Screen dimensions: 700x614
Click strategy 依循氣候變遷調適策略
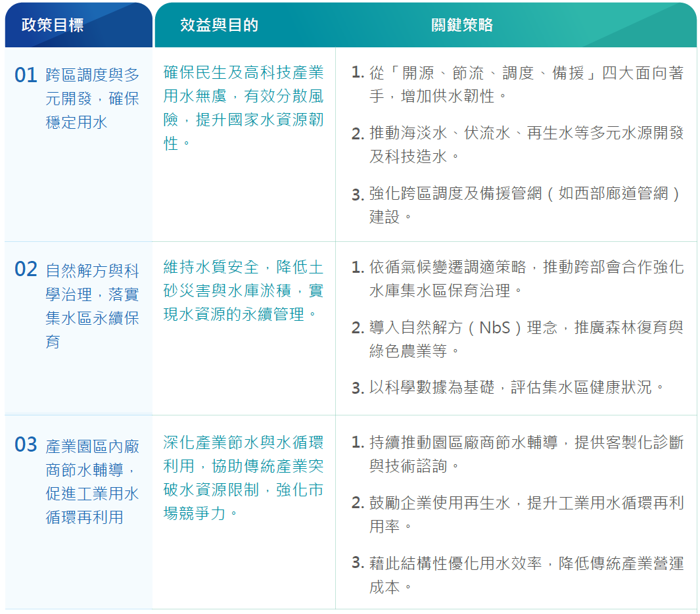tap(526, 279)
